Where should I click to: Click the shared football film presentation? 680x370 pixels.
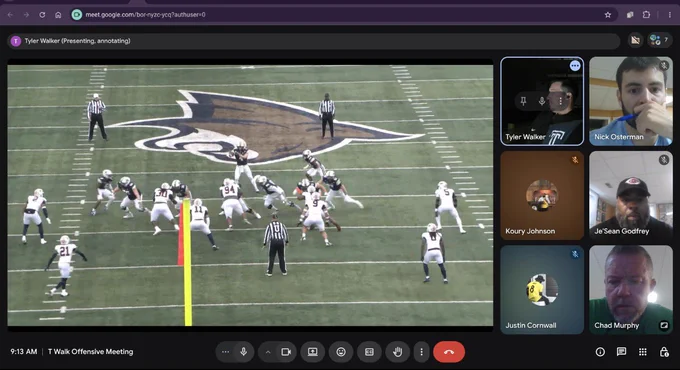(250, 195)
